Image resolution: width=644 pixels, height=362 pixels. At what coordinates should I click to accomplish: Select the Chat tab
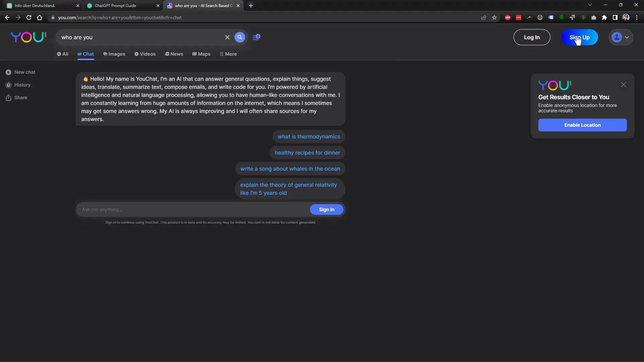tap(85, 54)
